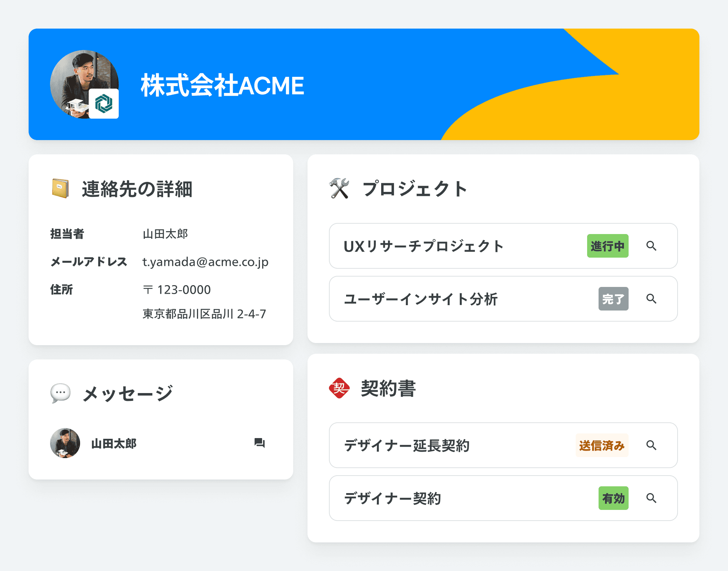Click 山田太郎 avatar in messages

pyautogui.click(x=65, y=443)
